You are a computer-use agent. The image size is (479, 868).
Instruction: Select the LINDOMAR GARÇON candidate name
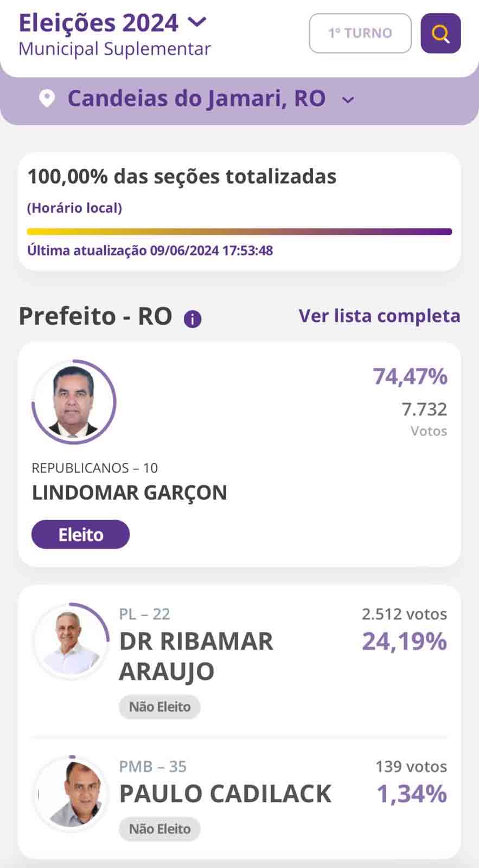tap(129, 493)
